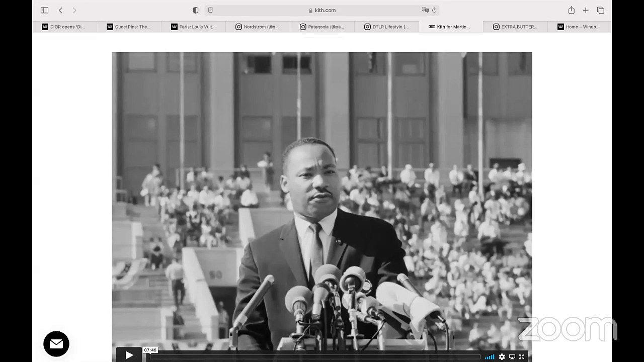Switch to the Paris: Louis Vuitton tab
The width and height of the screenshot is (644, 362).
coord(193,27)
